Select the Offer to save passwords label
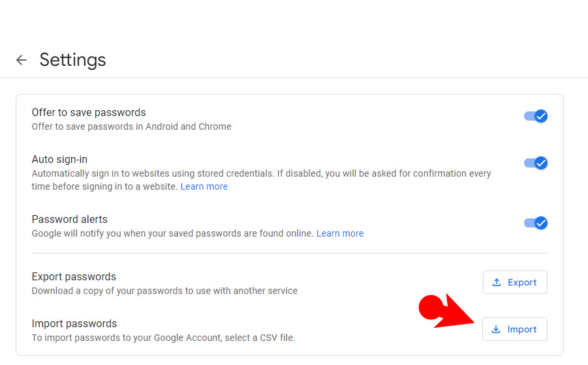 pyautogui.click(x=89, y=112)
